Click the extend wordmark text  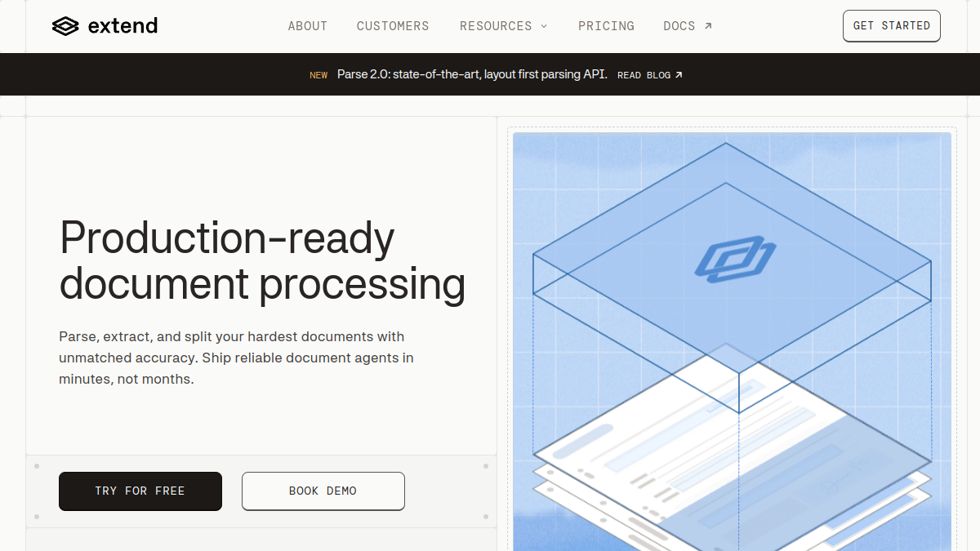[122, 26]
